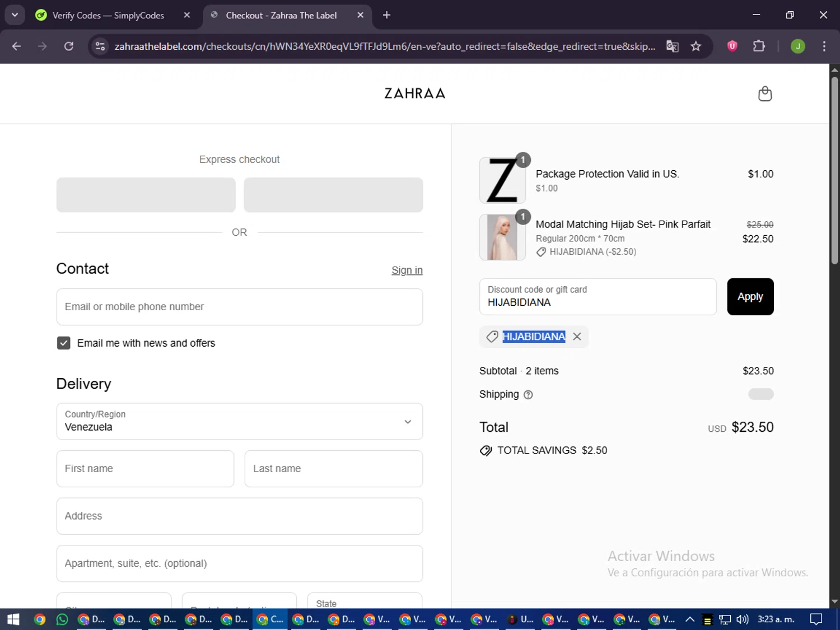
Task: Show hidden system tray icons
Action: [x=690, y=619]
